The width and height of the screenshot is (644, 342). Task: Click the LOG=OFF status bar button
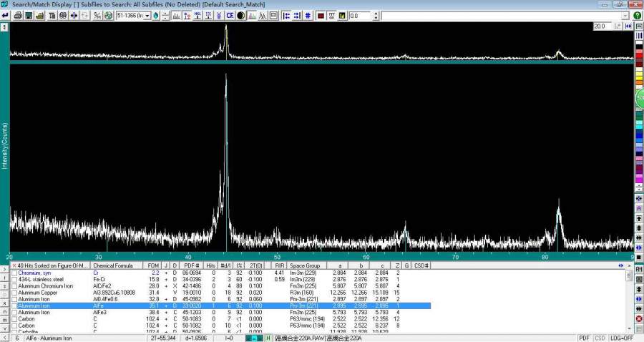(623, 338)
